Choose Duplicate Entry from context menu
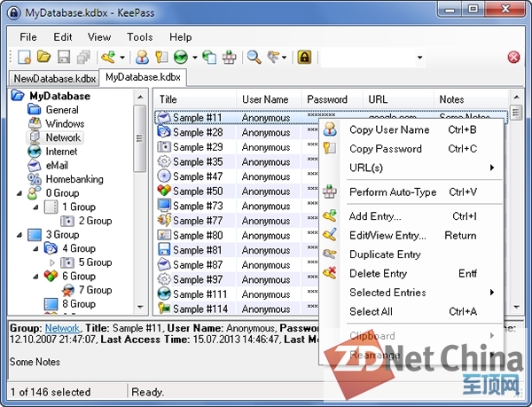 click(x=411, y=254)
